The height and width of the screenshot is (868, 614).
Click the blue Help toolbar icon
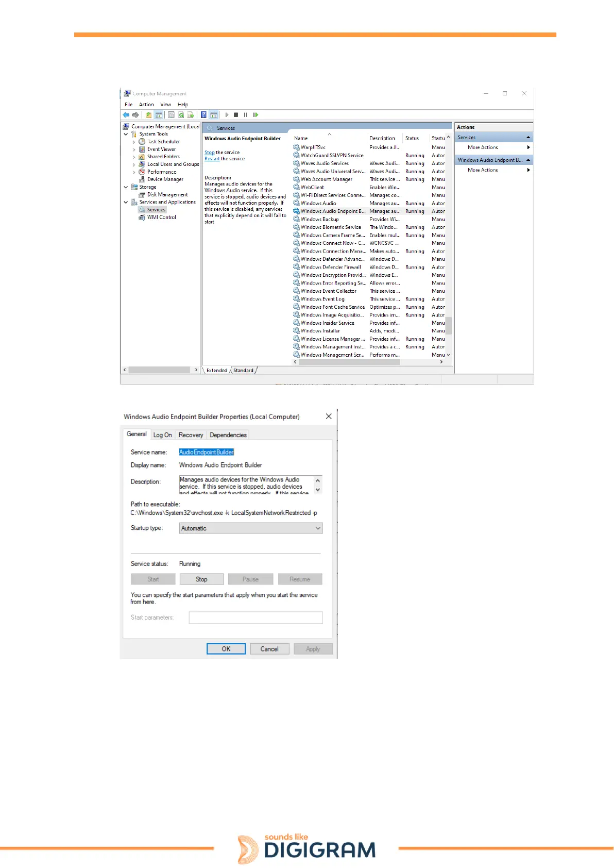(204, 115)
